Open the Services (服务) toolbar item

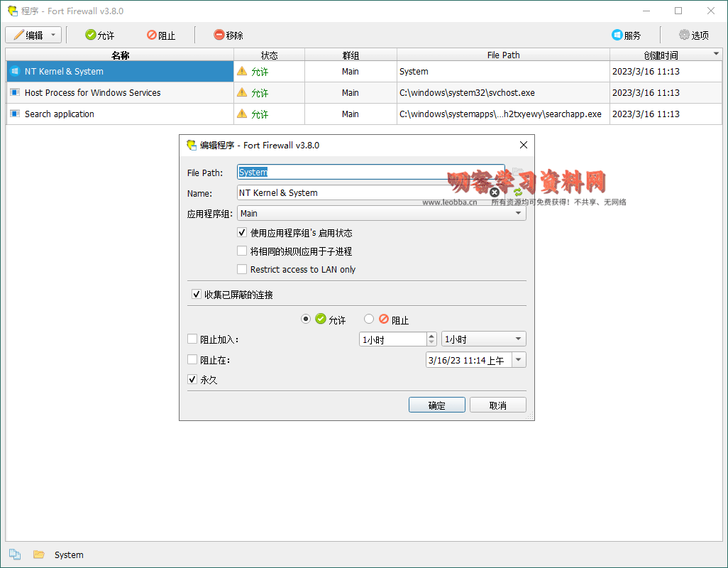(x=626, y=35)
